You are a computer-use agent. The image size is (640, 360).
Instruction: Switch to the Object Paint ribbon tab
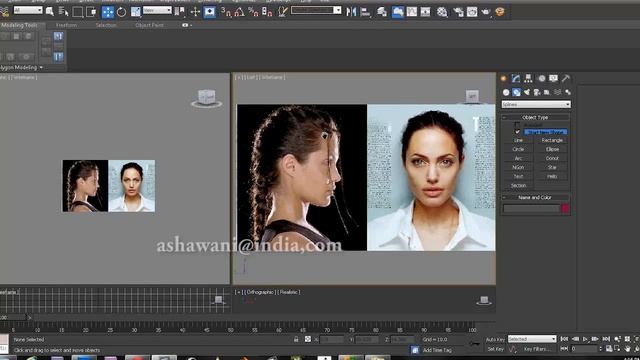coord(149,25)
